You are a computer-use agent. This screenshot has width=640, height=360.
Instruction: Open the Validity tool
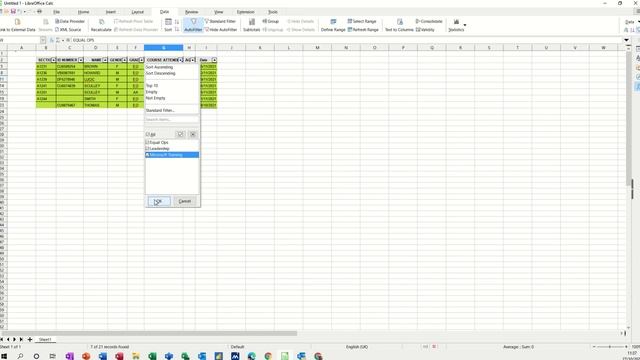pos(425,30)
